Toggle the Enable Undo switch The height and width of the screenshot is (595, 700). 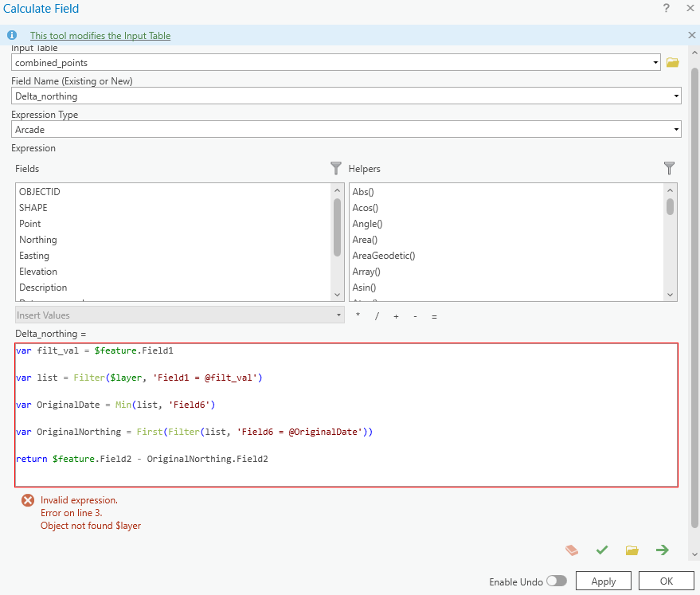tap(557, 581)
